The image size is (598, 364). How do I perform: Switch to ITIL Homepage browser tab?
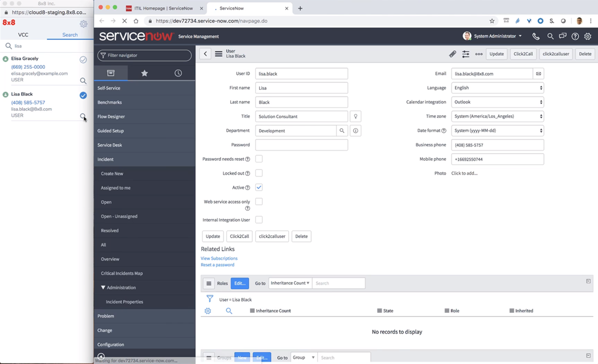click(164, 8)
